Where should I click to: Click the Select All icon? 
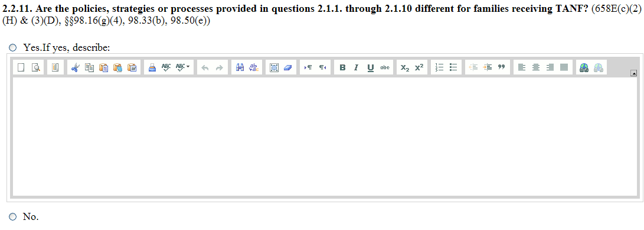tap(273, 67)
